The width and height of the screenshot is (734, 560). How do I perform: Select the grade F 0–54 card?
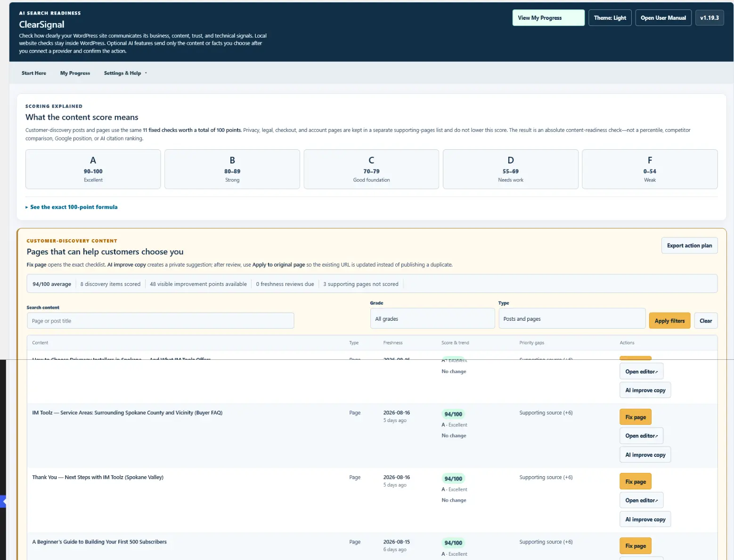coord(650,169)
